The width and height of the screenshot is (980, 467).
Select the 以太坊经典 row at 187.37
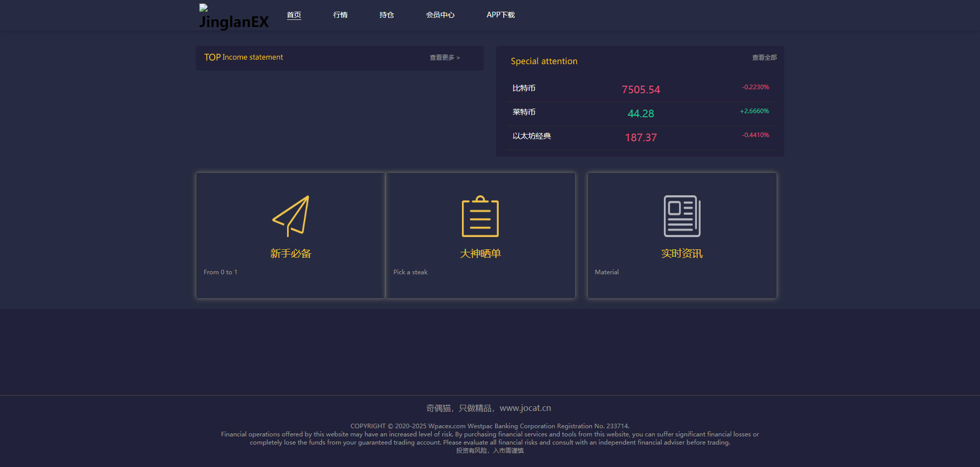(x=642, y=138)
